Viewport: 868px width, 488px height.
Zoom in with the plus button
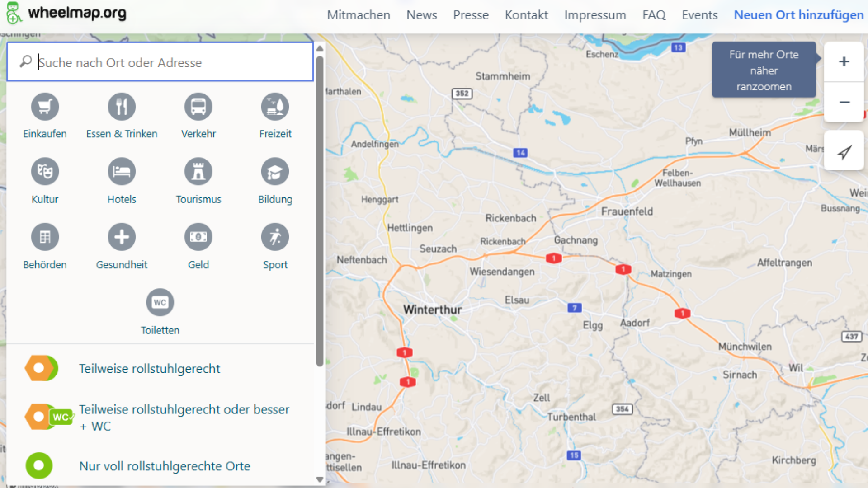point(844,61)
